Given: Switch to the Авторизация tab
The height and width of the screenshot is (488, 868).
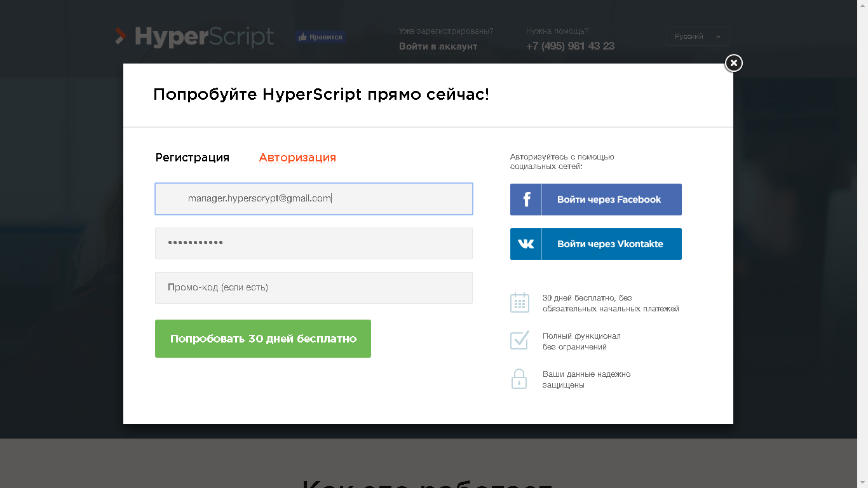Looking at the screenshot, I should (x=297, y=158).
